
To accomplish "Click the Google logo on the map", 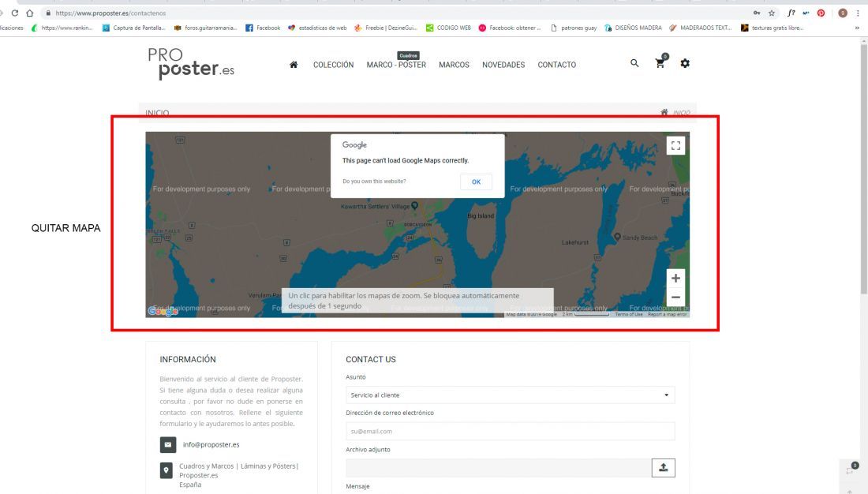I will [x=163, y=311].
